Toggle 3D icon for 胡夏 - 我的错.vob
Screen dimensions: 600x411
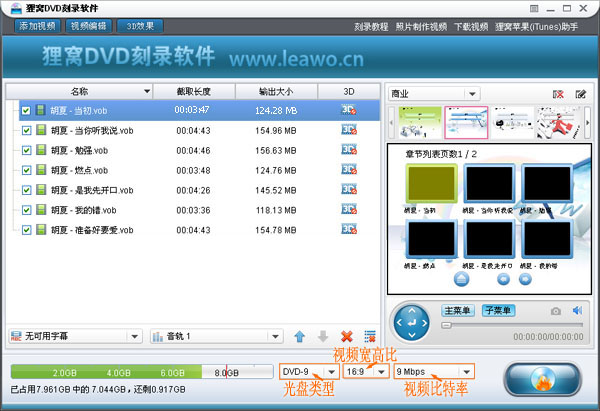(x=349, y=209)
